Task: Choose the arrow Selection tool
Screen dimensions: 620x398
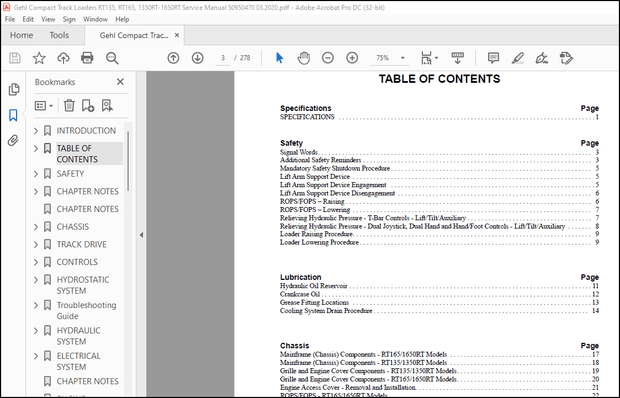Action: 280,58
